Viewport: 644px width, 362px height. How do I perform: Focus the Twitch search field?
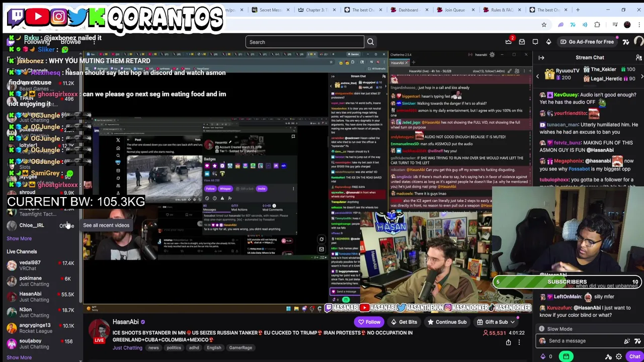point(304,42)
